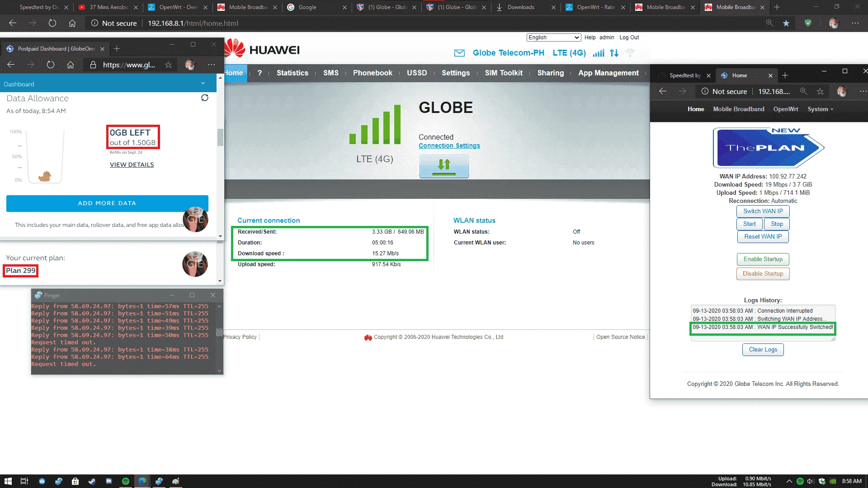868x488 pixels.
Task: Show hidden system tray icons chevron
Action: click(x=789, y=481)
